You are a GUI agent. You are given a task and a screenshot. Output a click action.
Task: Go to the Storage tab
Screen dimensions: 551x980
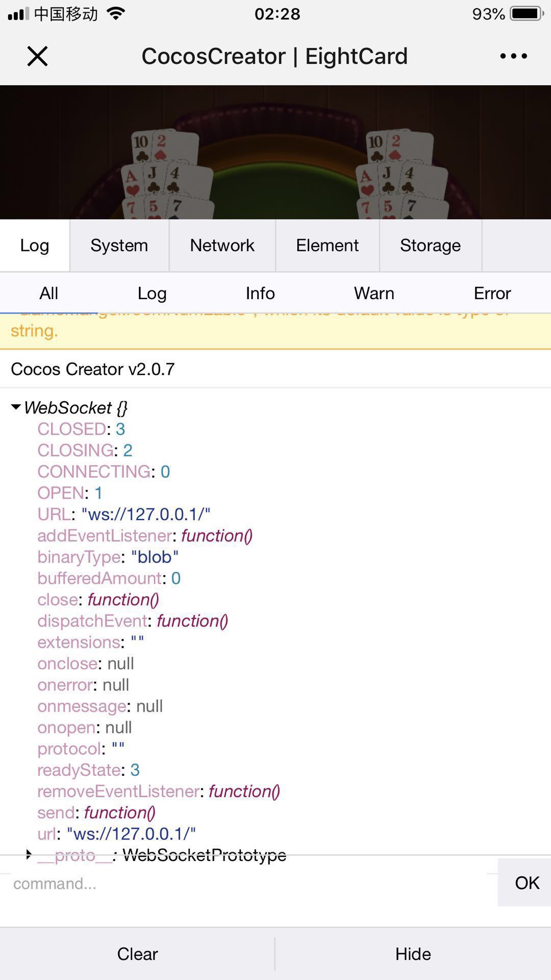click(430, 246)
